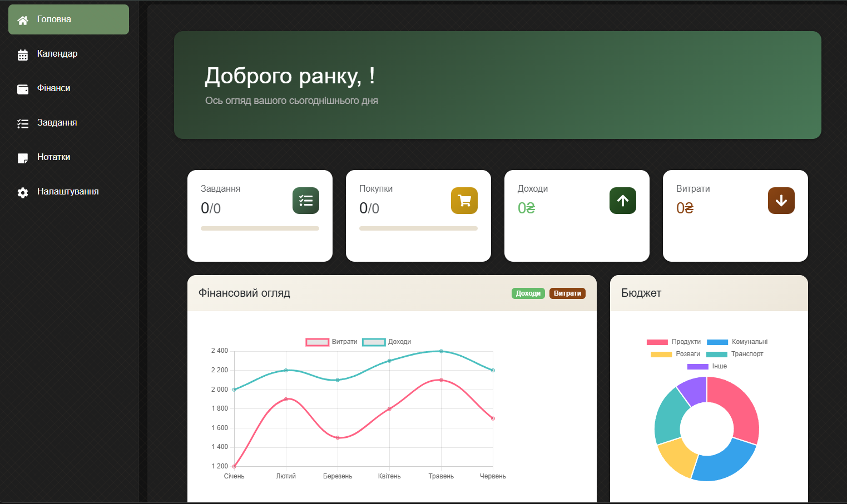The width and height of the screenshot is (847, 504).
Task: Click the Доброго ранку greeting heading
Action: pyautogui.click(x=290, y=76)
